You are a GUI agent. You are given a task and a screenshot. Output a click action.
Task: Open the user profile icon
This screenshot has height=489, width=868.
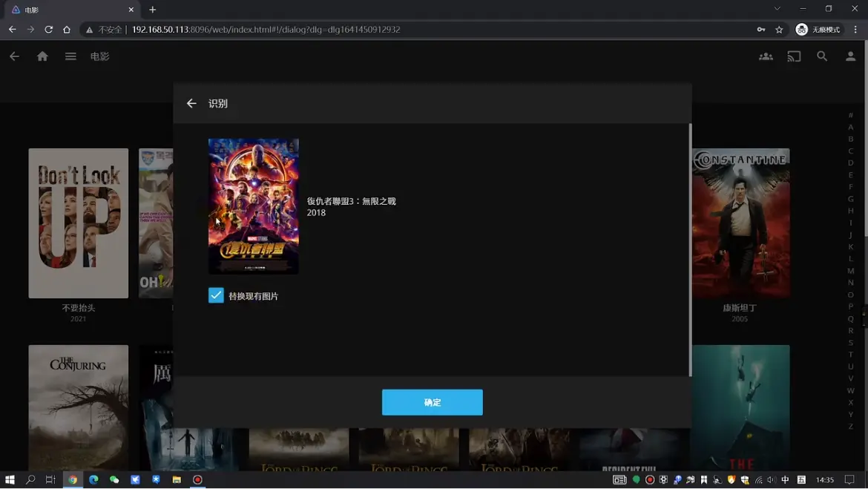(x=850, y=56)
